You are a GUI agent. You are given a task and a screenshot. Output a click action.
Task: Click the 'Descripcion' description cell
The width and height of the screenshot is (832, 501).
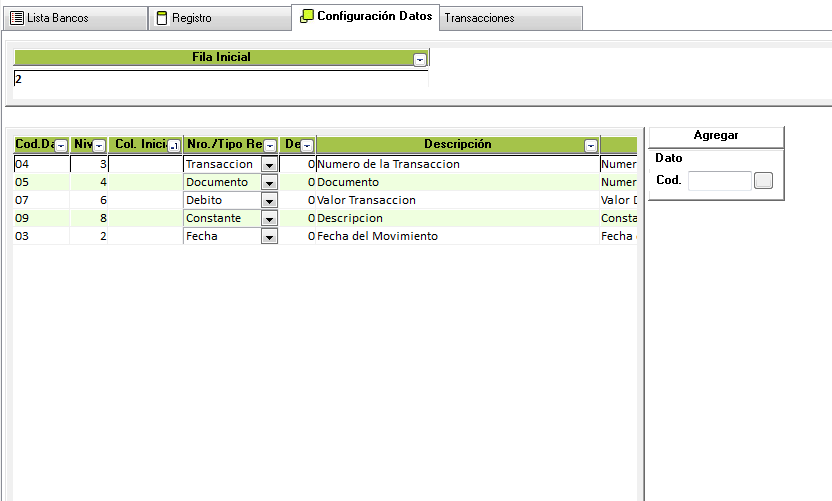coord(457,218)
